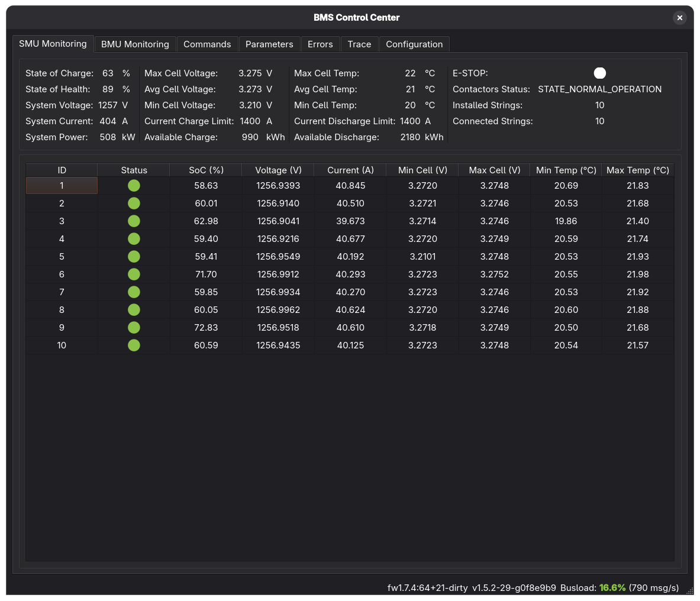Select SoC cell 62.98
The height and width of the screenshot is (601, 700).
pos(206,221)
